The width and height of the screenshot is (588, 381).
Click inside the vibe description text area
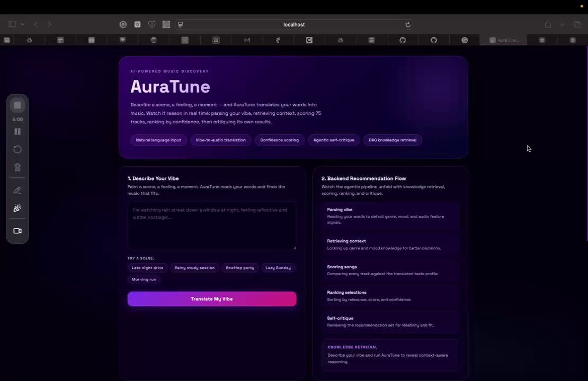(x=212, y=226)
